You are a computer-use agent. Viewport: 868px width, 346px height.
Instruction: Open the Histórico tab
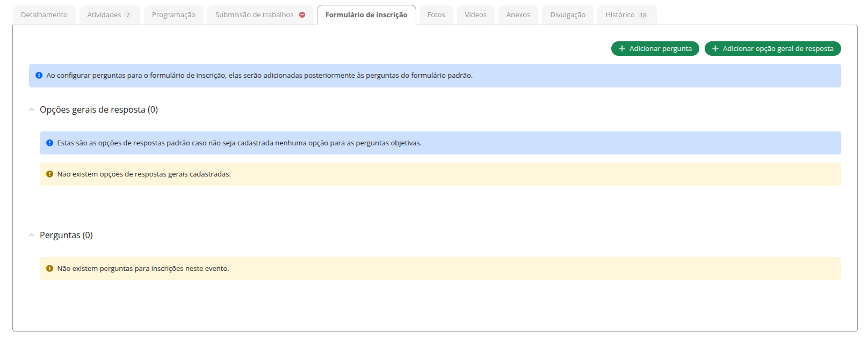(x=627, y=15)
